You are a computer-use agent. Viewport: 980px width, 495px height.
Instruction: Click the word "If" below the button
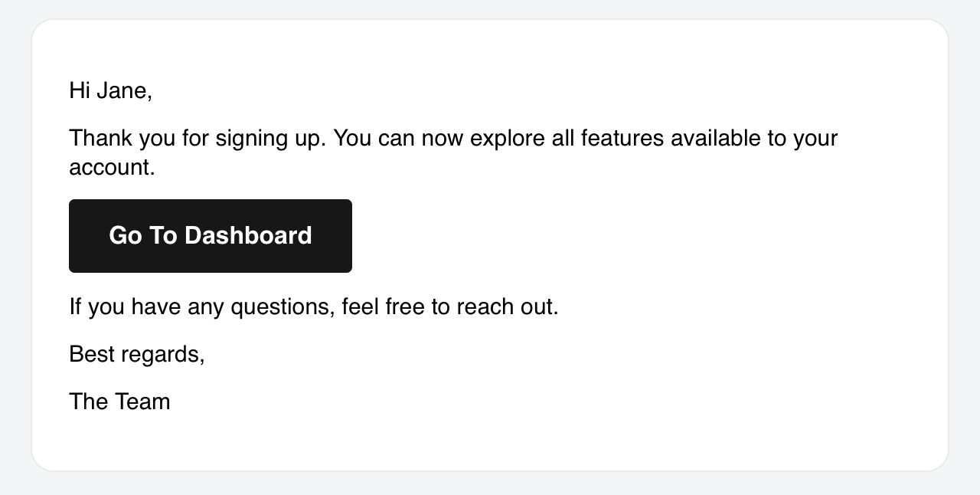(75, 307)
